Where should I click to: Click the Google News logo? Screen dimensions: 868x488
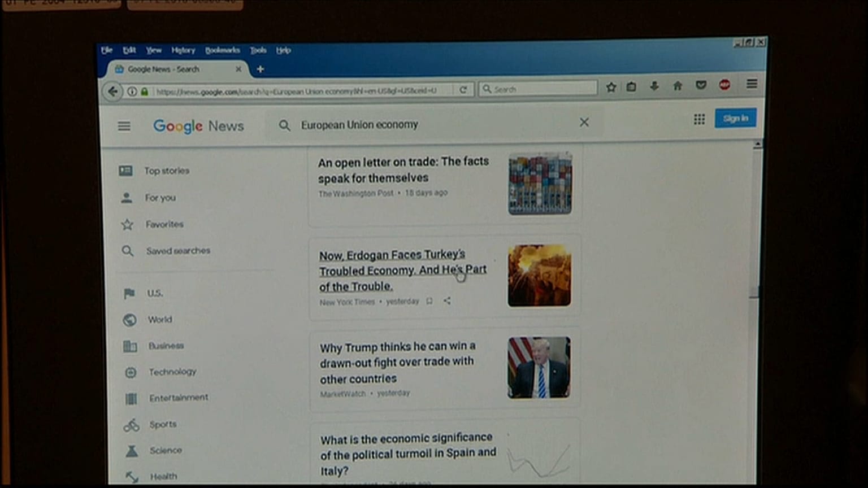pos(198,126)
